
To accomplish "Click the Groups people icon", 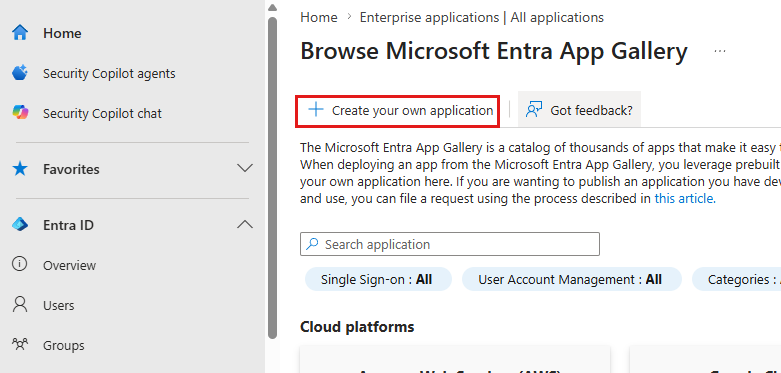I will (x=20, y=345).
